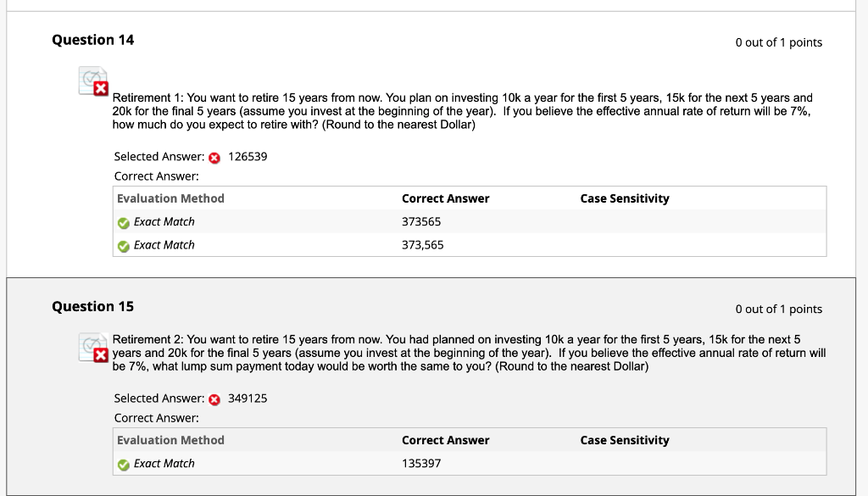The height and width of the screenshot is (496, 868).
Task: Click the Evaluation Method header in Question 15
Action: 170,441
